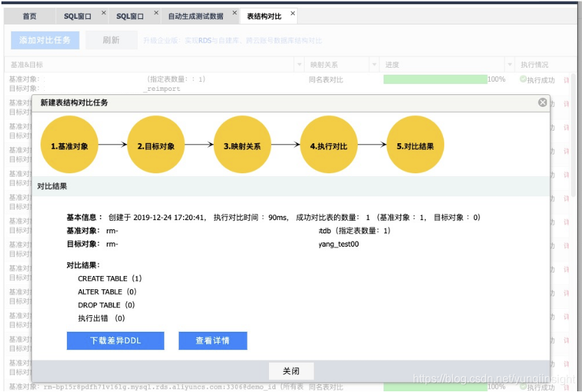Close the SQL窗口 tab adjacent to 首页
Image resolution: width=582 pixels, height=392 pixels.
point(103,13)
